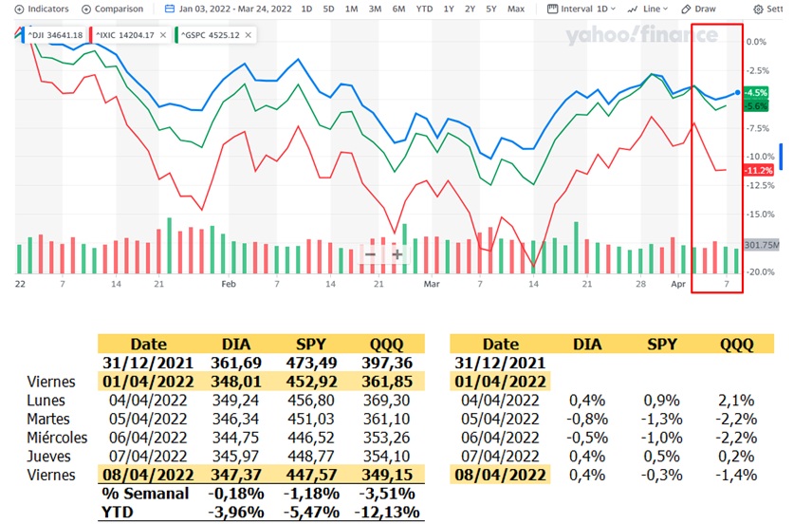Viewport: 812px width, 524px height.
Task: Select the 3M range
Action: click(375, 9)
